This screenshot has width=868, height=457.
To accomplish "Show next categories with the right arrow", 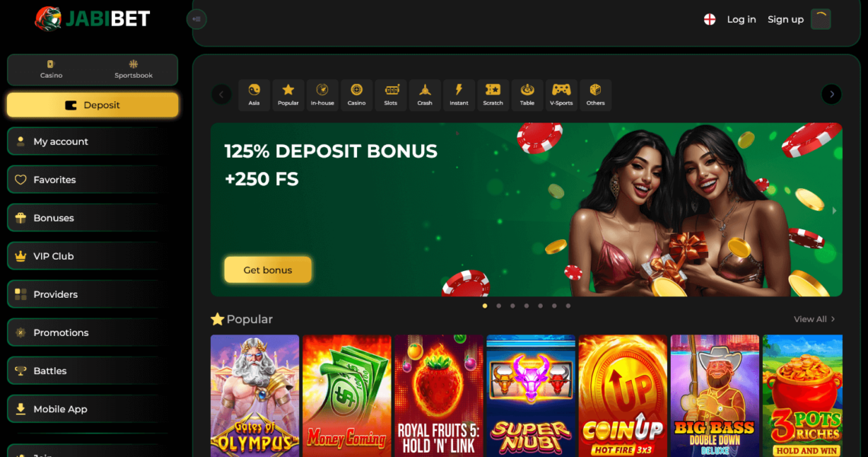I will pyautogui.click(x=831, y=94).
